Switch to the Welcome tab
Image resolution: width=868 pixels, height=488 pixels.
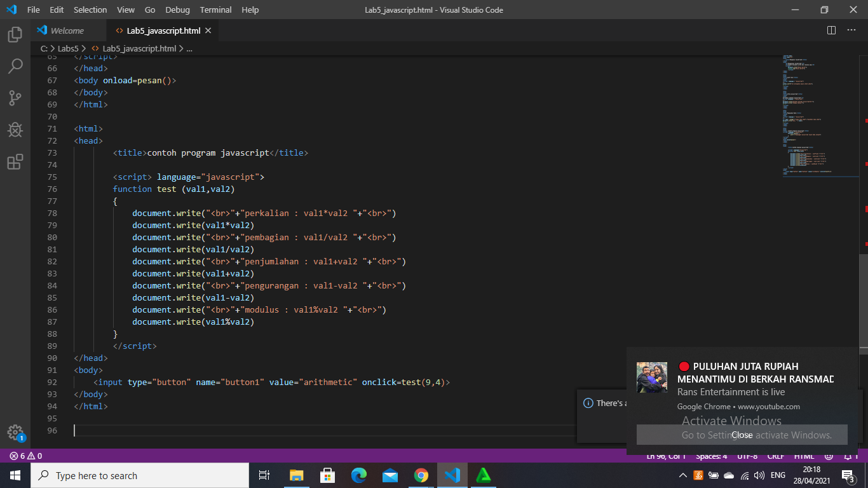coord(69,30)
